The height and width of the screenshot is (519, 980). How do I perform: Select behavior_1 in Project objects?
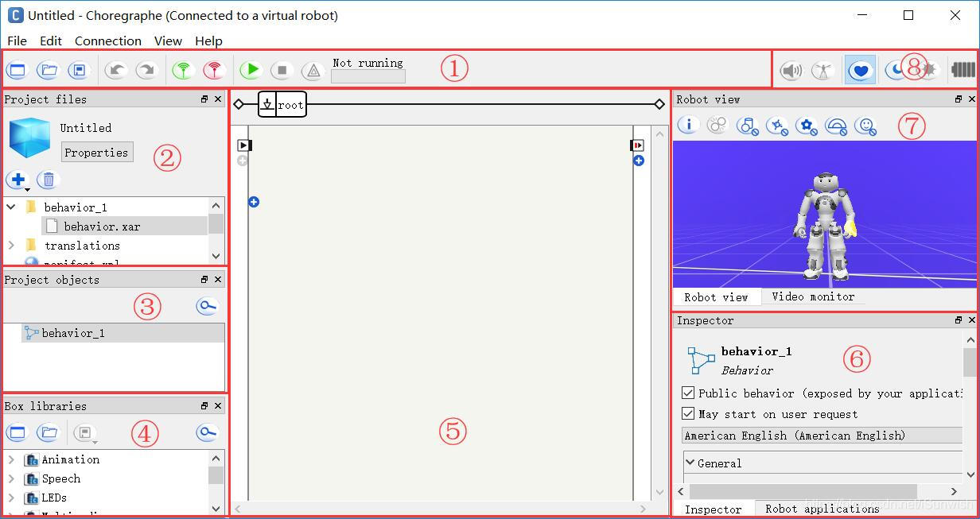tap(122, 333)
